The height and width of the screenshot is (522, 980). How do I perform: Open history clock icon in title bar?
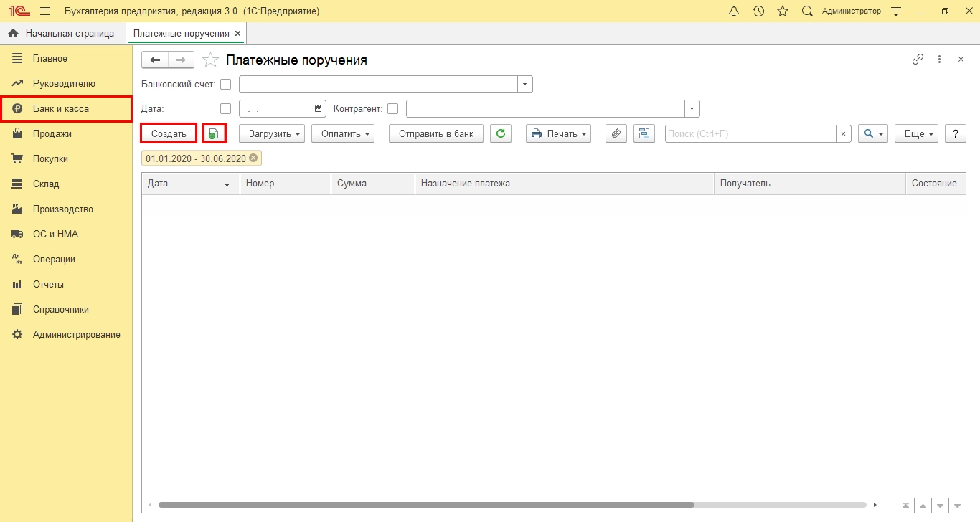pos(758,11)
